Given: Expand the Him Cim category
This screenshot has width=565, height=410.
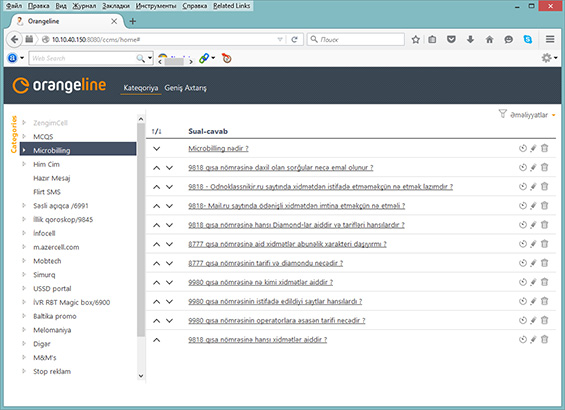Looking at the screenshot, I should pyautogui.click(x=24, y=164).
